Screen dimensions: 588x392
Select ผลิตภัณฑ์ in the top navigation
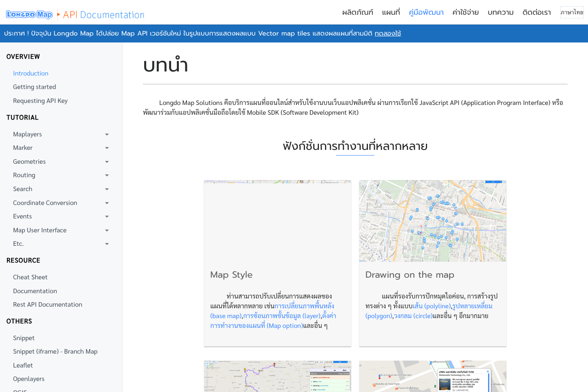359,12
